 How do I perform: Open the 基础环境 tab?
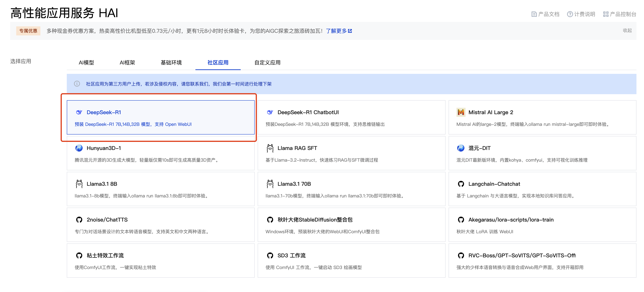point(171,63)
